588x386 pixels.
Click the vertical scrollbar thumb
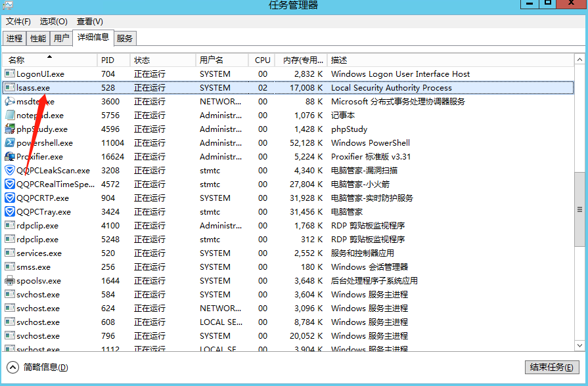tap(579, 209)
